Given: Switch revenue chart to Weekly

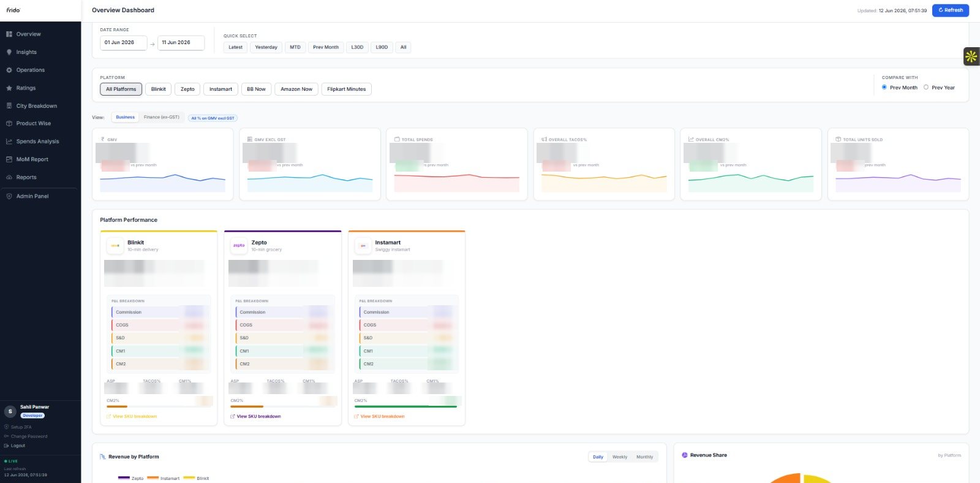Looking at the screenshot, I should point(620,457).
